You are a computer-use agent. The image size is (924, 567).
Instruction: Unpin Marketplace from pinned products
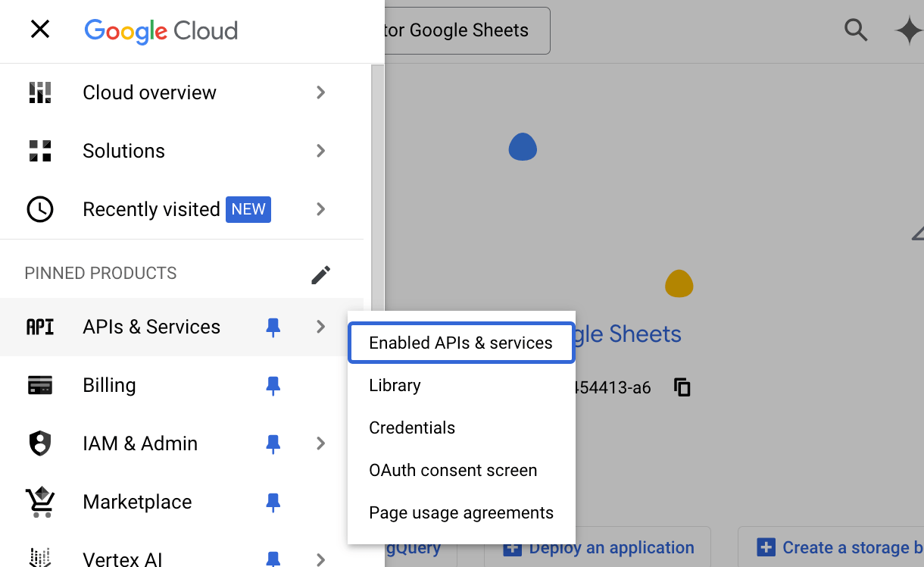tap(273, 502)
